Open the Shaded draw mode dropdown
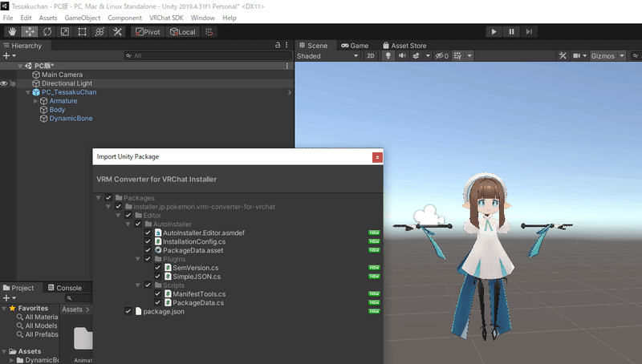This screenshot has width=642, height=364. pos(327,56)
